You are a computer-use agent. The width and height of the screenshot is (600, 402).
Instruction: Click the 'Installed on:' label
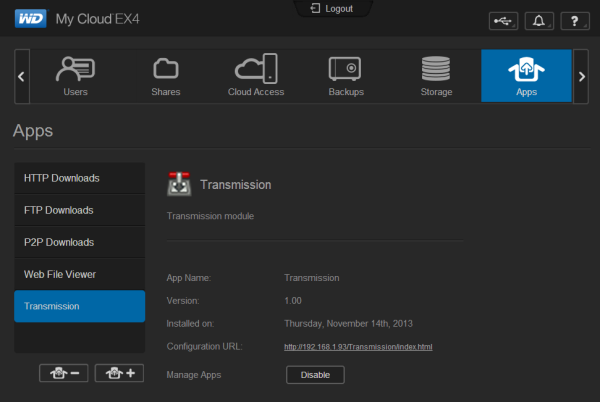pos(190,324)
